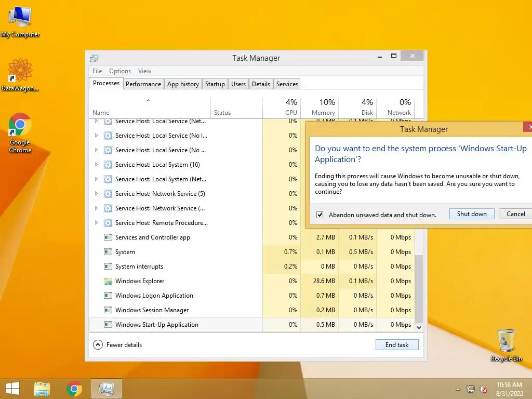Expand Service Host: Network Service (5)
The height and width of the screenshot is (399, 532).
coord(96,194)
